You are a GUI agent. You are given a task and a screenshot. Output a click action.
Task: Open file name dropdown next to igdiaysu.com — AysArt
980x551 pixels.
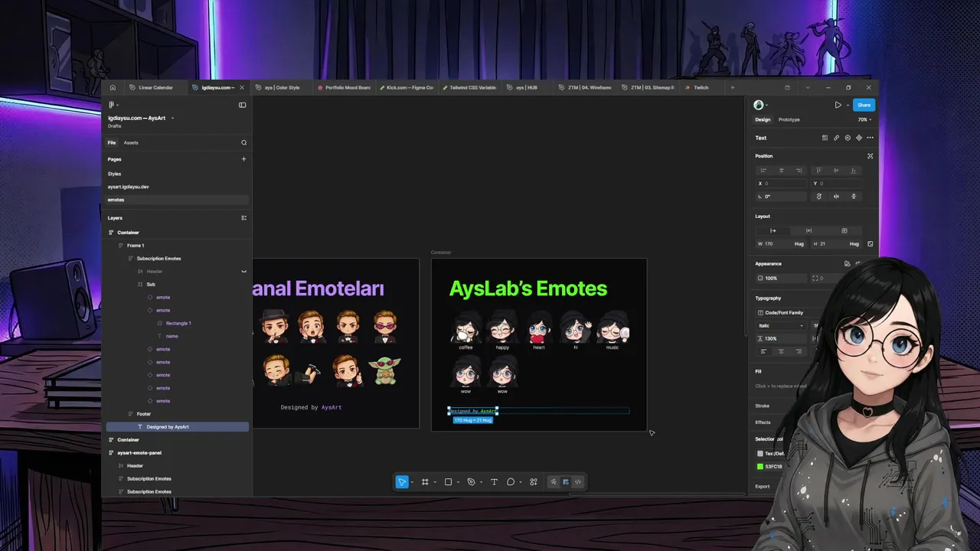[x=172, y=118]
